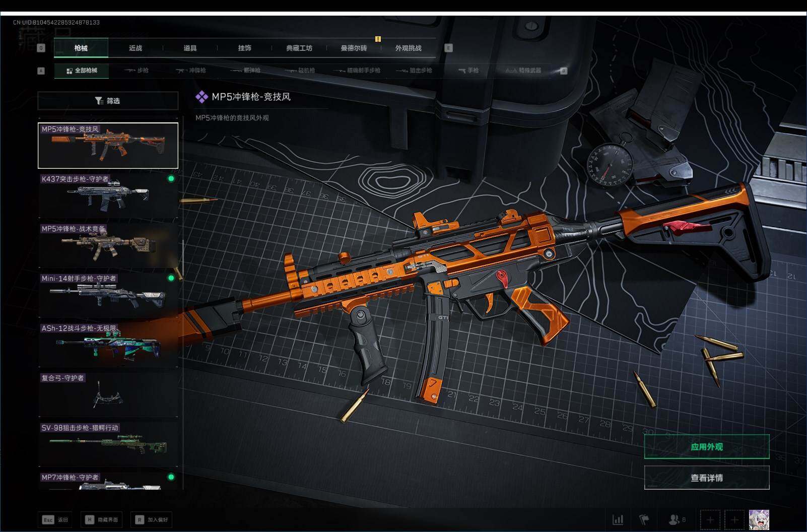Open the 外观挑战 tab
The image size is (807, 532).
408,48
